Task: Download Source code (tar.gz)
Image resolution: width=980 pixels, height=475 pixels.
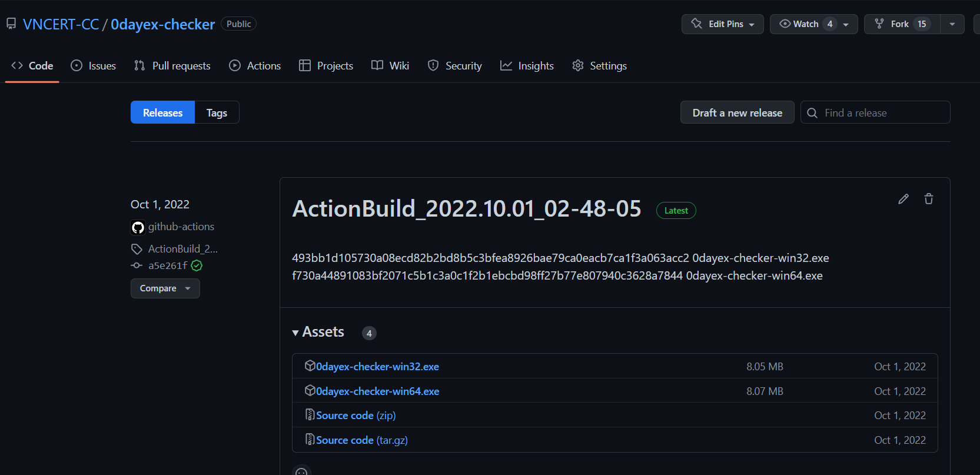Action: (x=362, y=440)
